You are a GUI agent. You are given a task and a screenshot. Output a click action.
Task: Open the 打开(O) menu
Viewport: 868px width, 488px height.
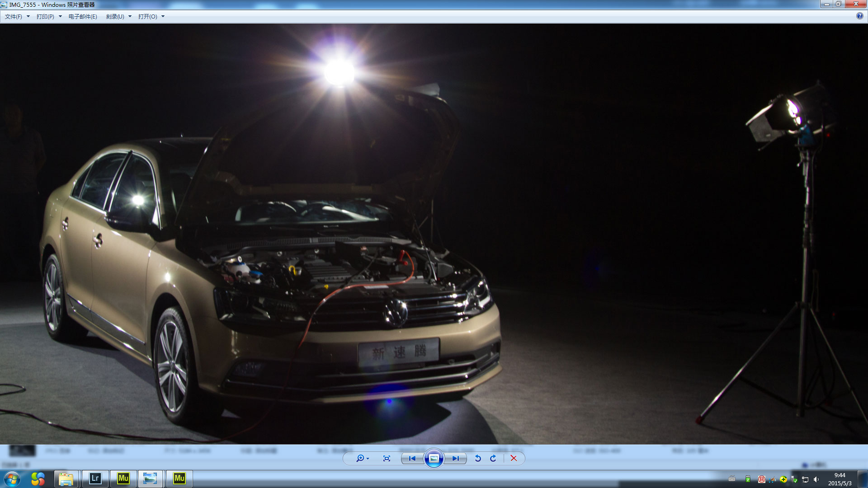coord(148,16)
